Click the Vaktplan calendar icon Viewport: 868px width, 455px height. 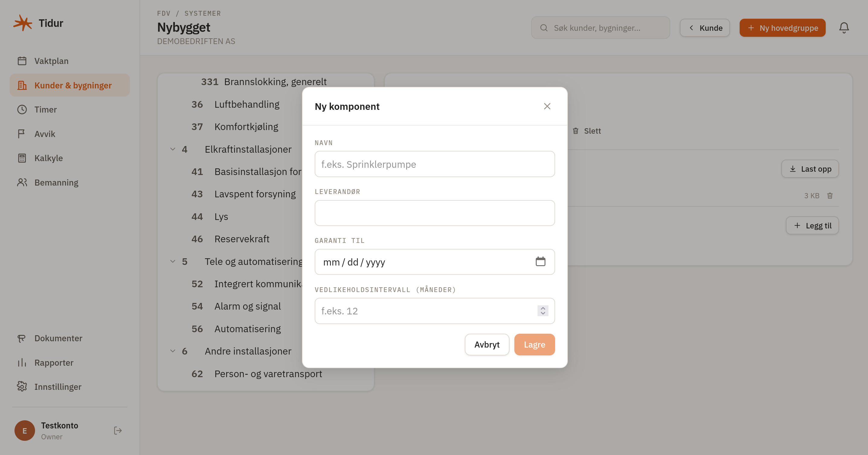[x=22, y=61]
